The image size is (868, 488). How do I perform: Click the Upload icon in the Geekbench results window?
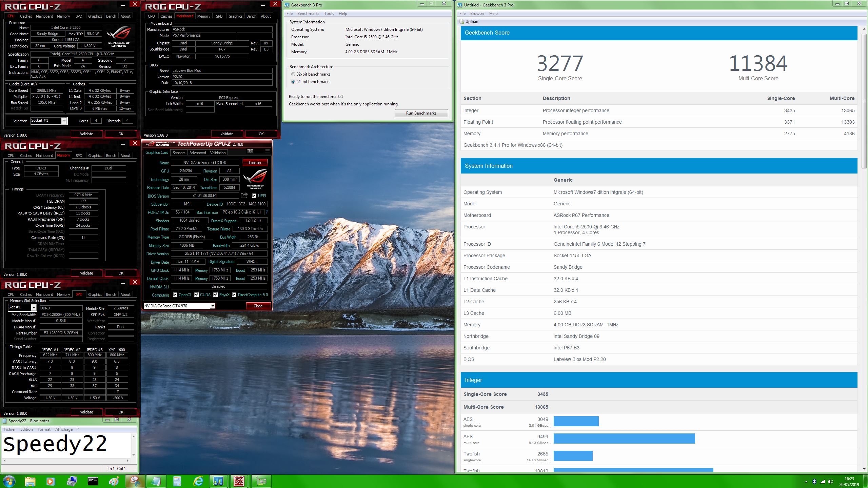tap(462, 22)
